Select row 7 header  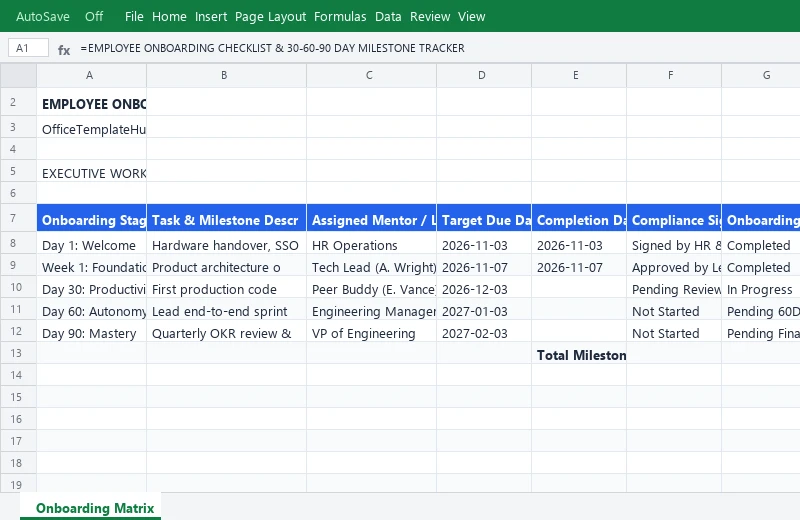tap(18, 218)
